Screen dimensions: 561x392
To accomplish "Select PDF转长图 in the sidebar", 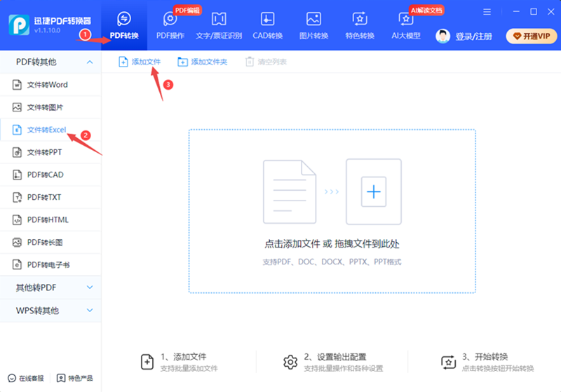I will point(50,243).
